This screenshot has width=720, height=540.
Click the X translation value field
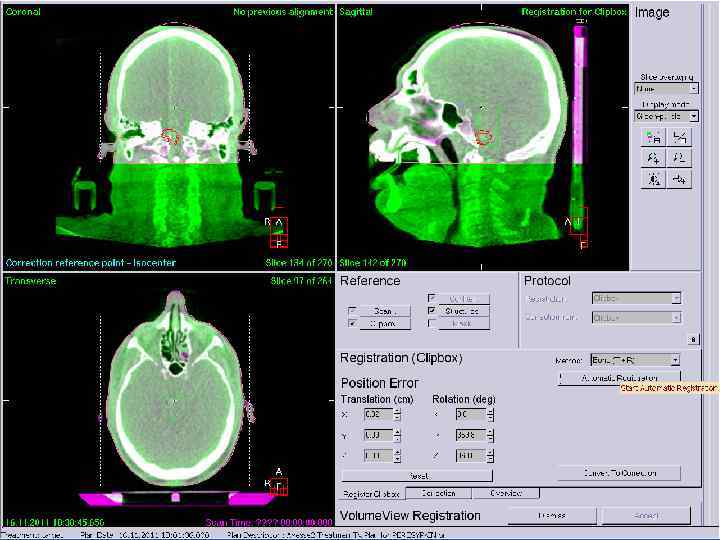point(378,414)
